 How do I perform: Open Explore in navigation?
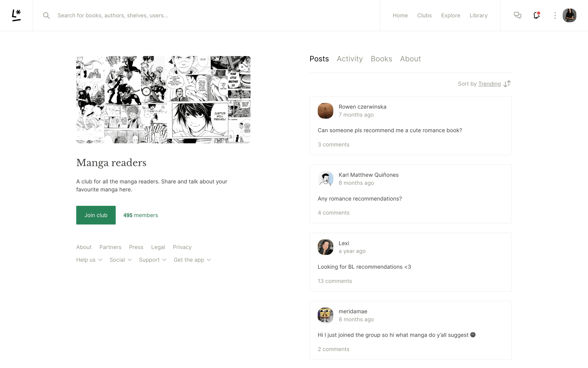(450, 15)
